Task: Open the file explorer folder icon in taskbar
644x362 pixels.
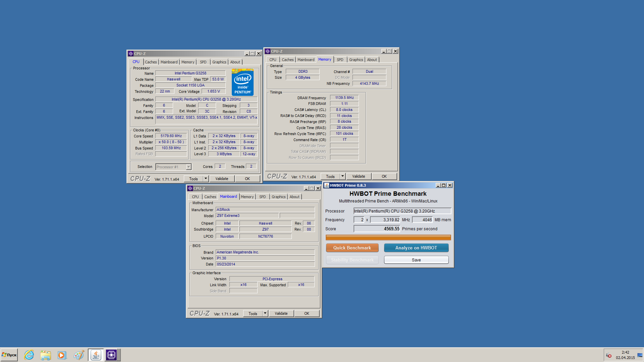Action: click(46, 355)
